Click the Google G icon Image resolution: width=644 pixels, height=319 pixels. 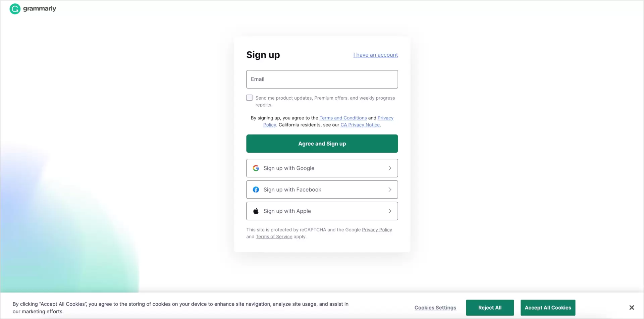[x=256, y=168]
